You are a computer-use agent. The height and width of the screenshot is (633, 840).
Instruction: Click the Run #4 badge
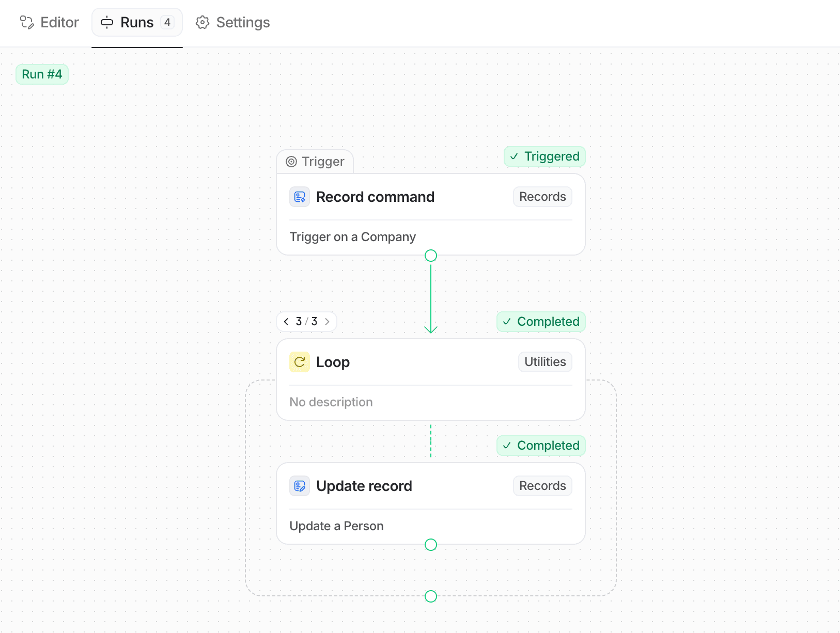point(42,74)
